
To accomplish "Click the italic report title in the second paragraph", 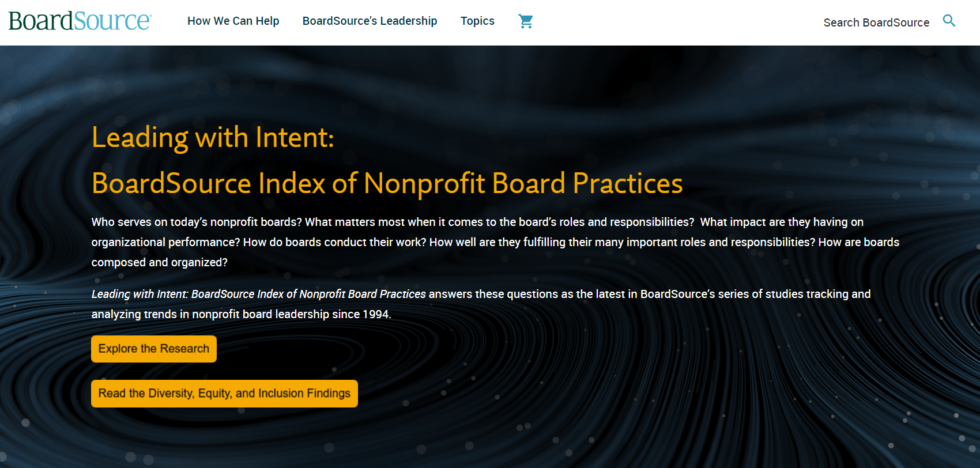I will tap(258, 295).
